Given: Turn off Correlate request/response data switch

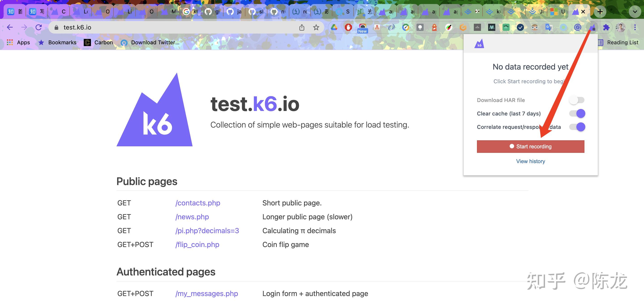Looking at the screenshot, I should pos(577,127).
